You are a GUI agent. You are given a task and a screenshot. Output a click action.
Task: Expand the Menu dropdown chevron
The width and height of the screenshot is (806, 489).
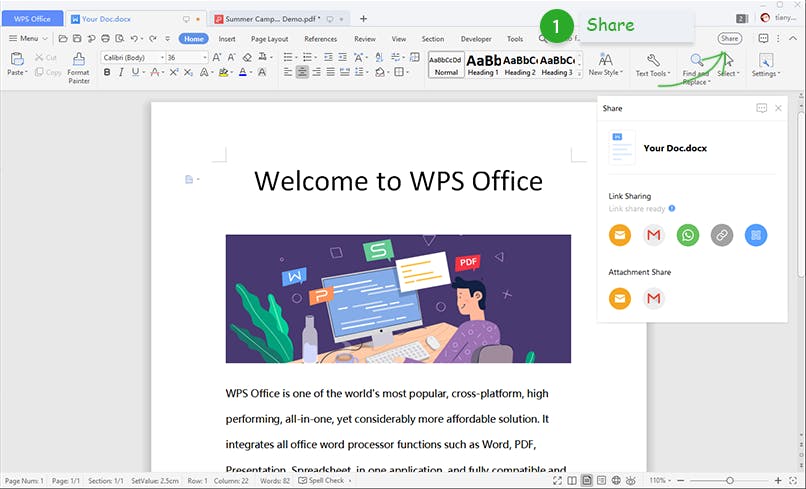45,39
